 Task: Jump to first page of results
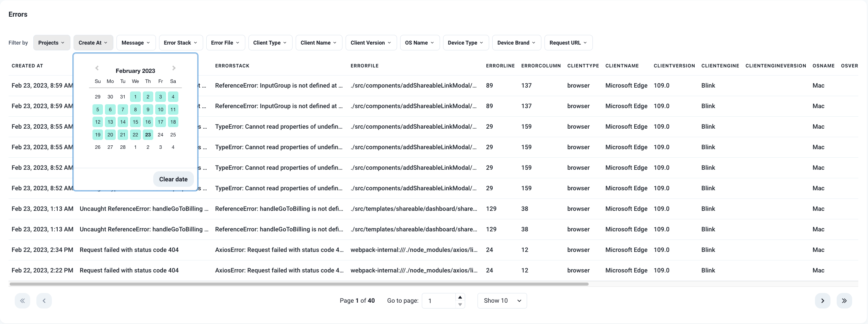click(x=22, y=301)
